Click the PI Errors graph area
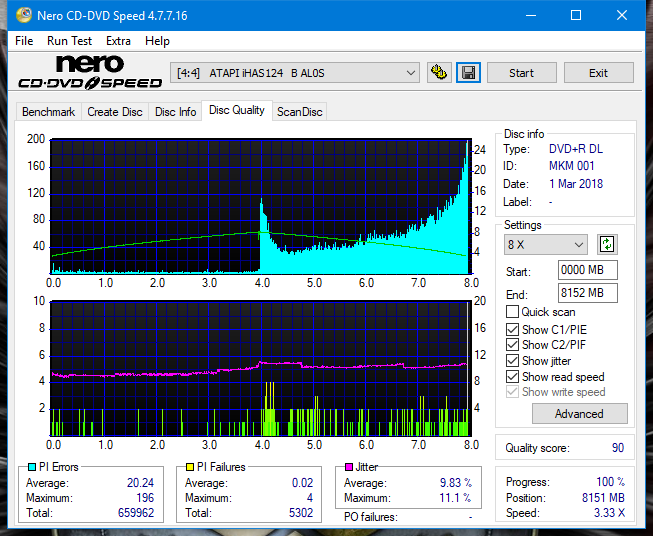This screenshot has width=653, height=536. pos(261,206)
